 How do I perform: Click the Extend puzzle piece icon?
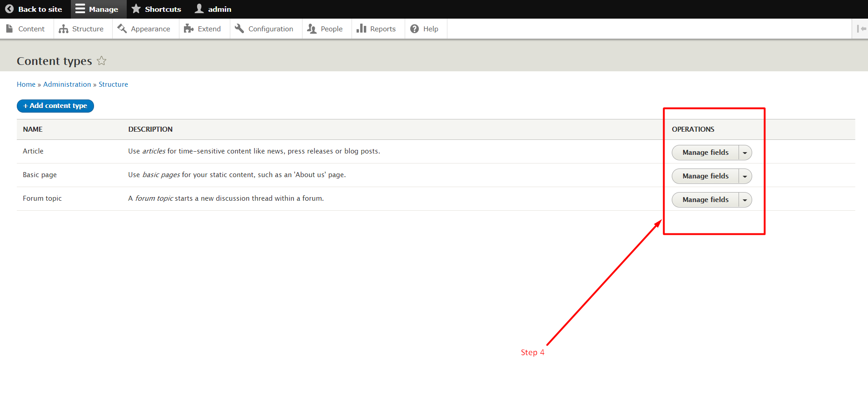coord(188,29)
